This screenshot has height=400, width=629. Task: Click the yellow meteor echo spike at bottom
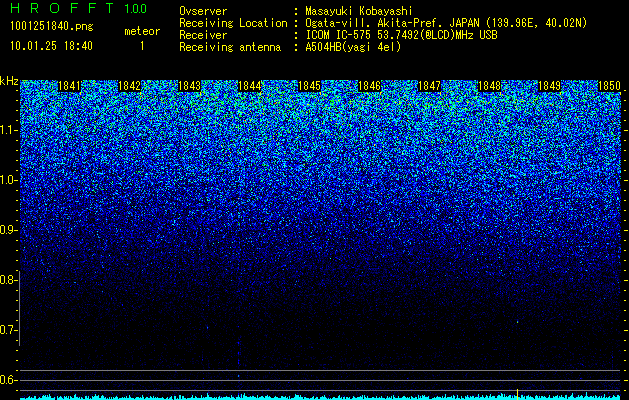(517, 394)
